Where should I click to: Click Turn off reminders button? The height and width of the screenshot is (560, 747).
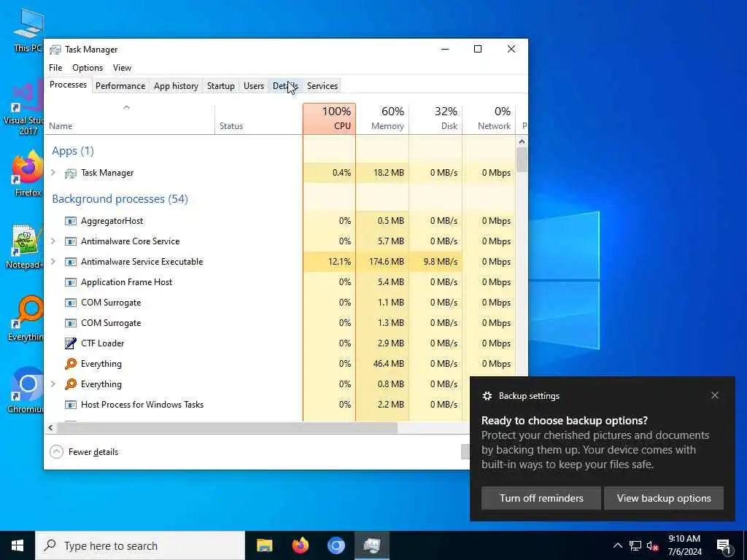pos(541,498)
